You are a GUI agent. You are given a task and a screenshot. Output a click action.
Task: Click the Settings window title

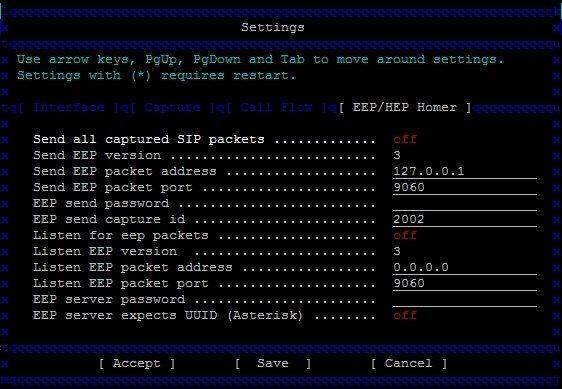pos(273,27)
